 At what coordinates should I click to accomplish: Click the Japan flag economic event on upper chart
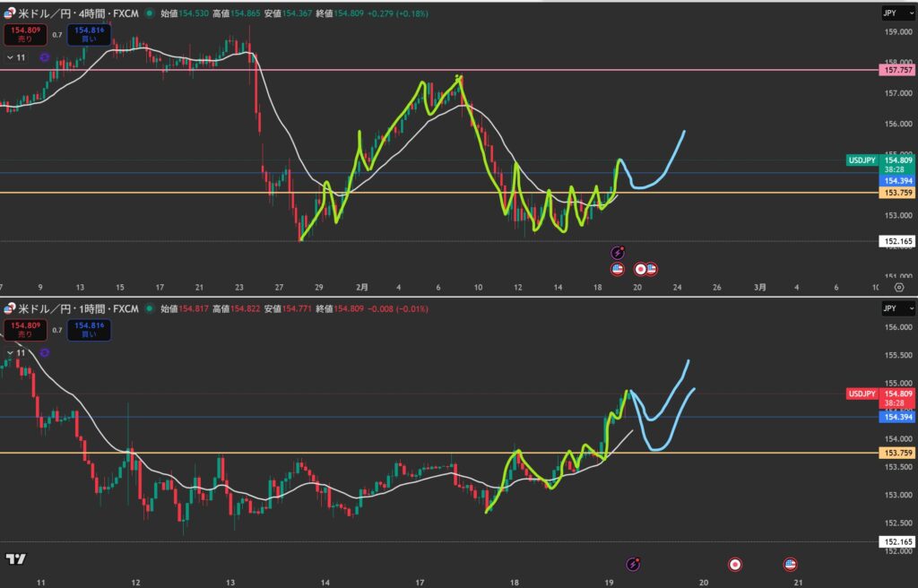641,268
